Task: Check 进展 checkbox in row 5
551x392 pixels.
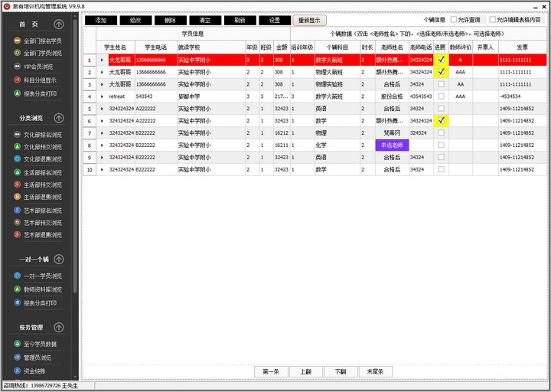Action: coord(441,108)
